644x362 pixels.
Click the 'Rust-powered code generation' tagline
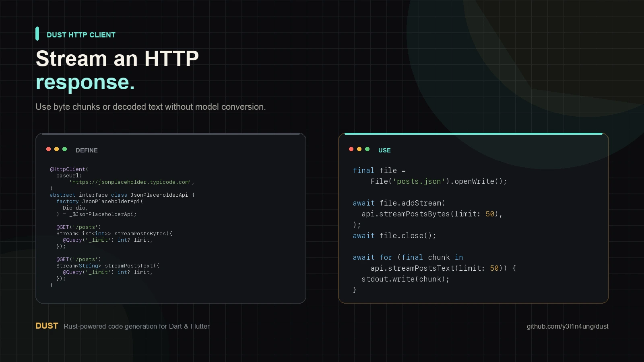pyautogui.click(x=136, y=327)
